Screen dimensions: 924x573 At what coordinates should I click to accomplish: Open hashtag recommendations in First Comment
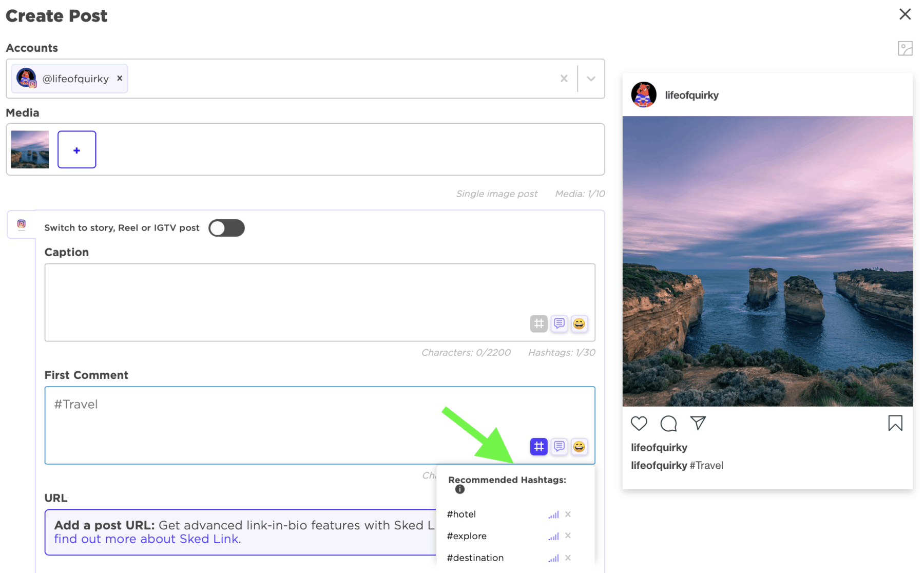click(538, 447)
